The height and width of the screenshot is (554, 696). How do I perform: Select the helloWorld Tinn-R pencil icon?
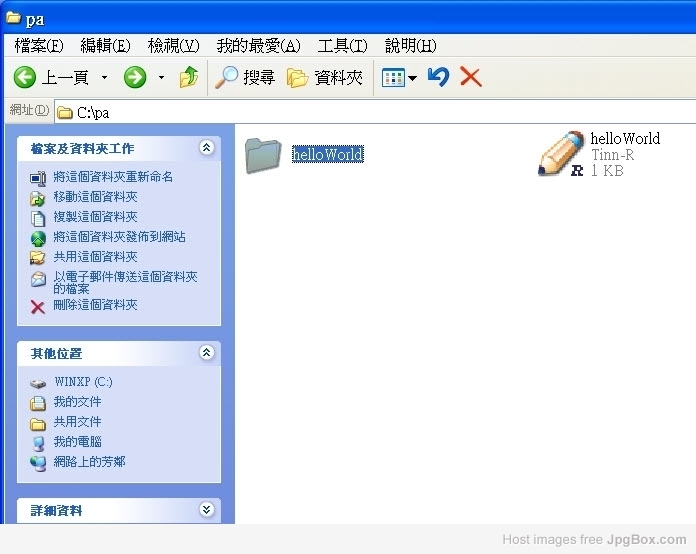tap(562, 154)
